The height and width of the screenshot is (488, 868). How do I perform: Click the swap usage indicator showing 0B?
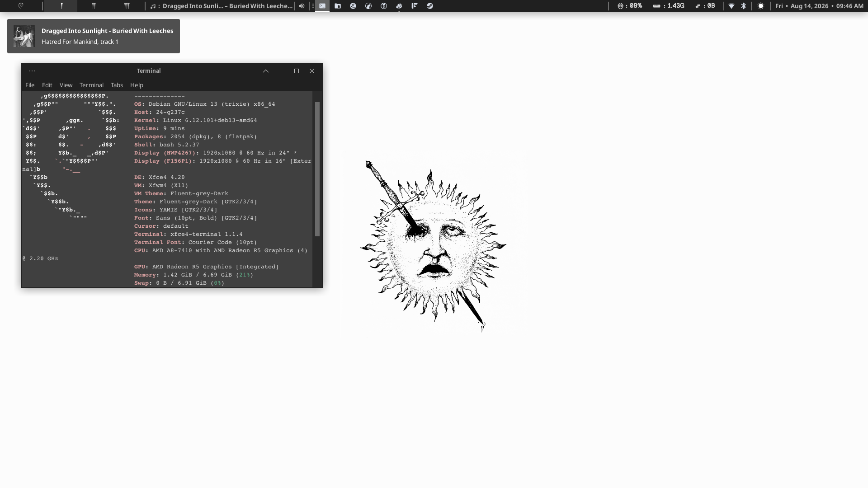coord(705,6)
